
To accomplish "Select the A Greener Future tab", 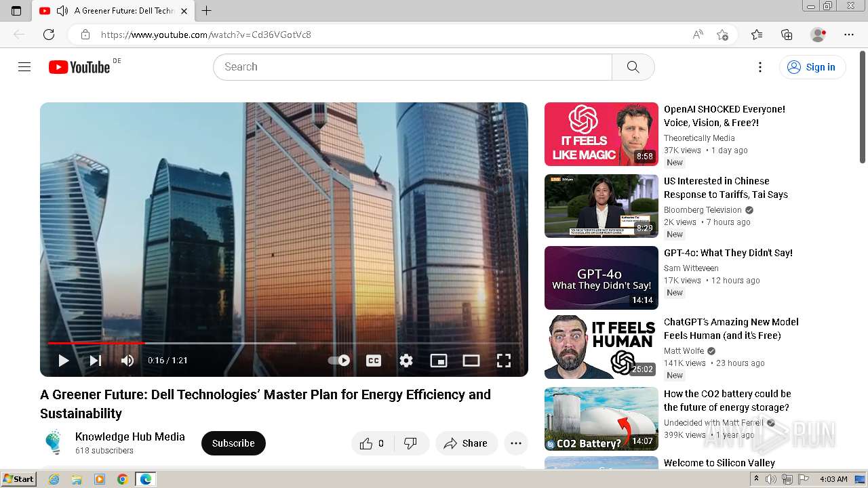I will click(114, 11).
